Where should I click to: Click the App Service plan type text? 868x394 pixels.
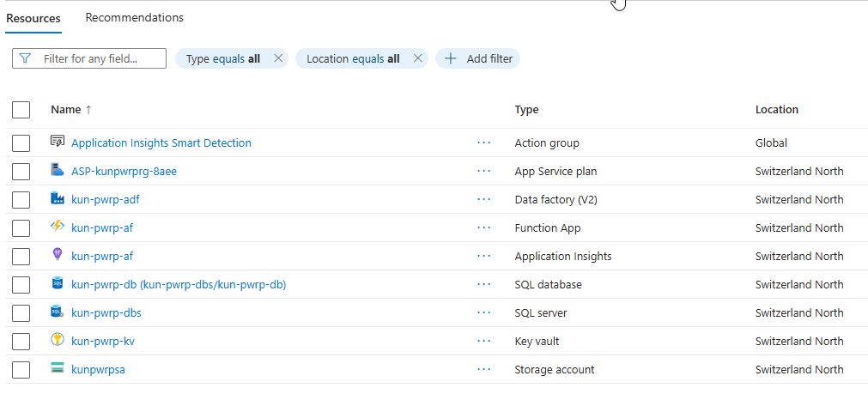point(555,172)
